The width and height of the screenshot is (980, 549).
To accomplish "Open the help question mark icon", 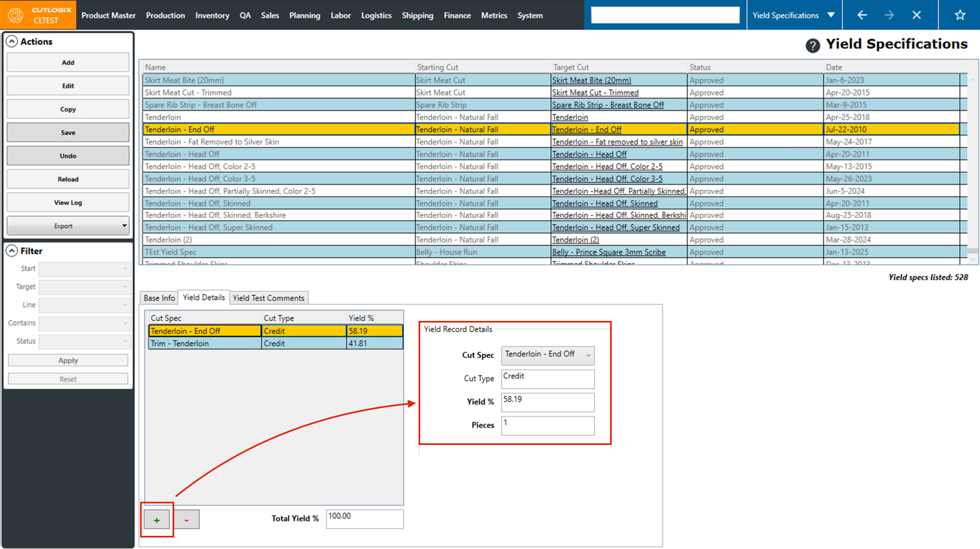I will [812, 45].
